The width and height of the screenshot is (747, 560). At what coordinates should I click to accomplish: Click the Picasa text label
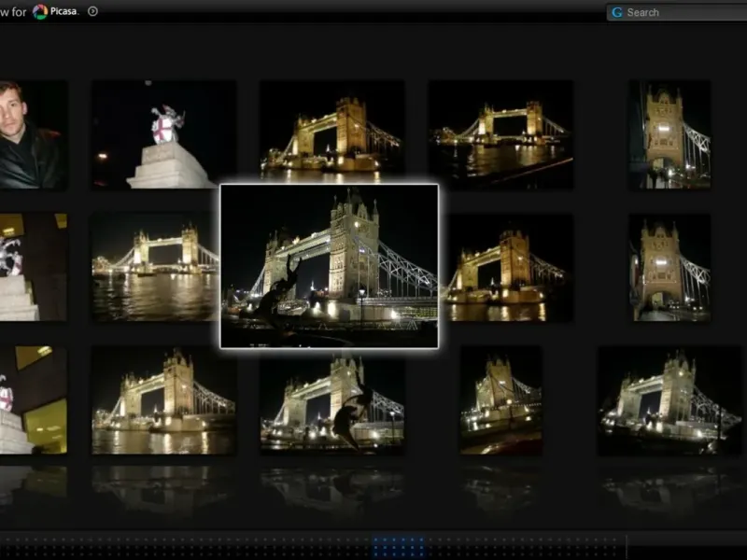pos(63,11)
